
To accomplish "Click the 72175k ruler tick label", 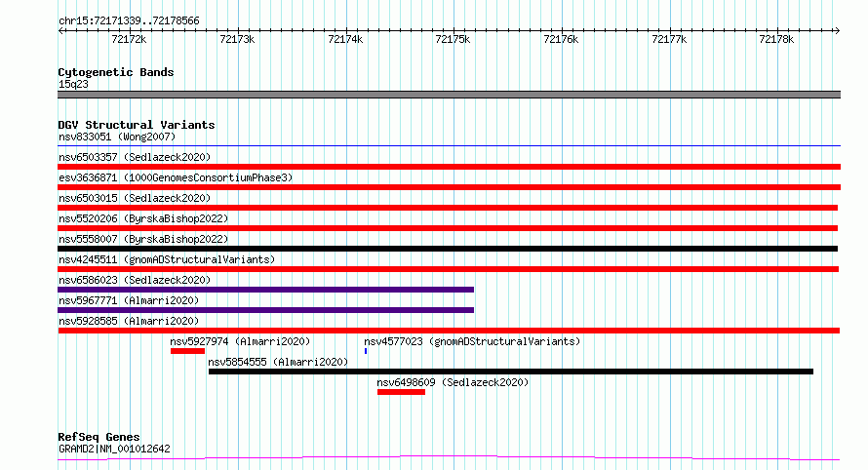I will tap(453, 39).
